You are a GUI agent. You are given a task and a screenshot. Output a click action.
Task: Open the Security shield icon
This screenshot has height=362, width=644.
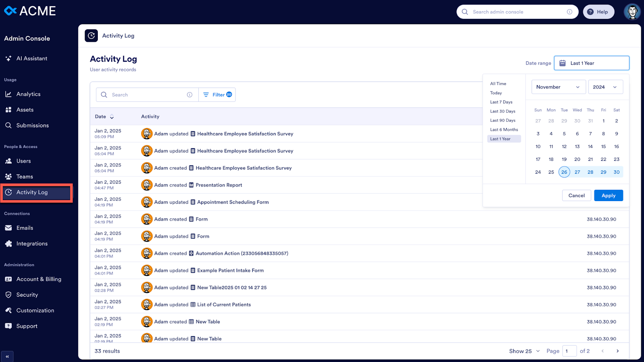(x=8, y=295)
